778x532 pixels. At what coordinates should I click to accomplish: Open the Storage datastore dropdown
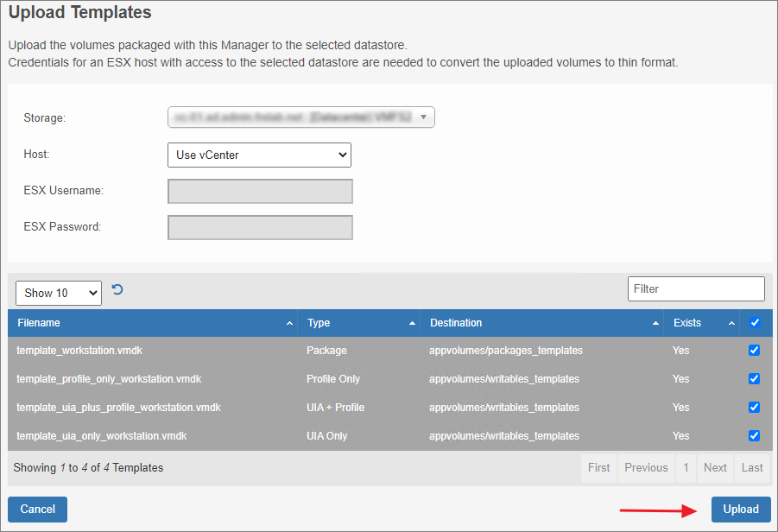coord(300,117)
